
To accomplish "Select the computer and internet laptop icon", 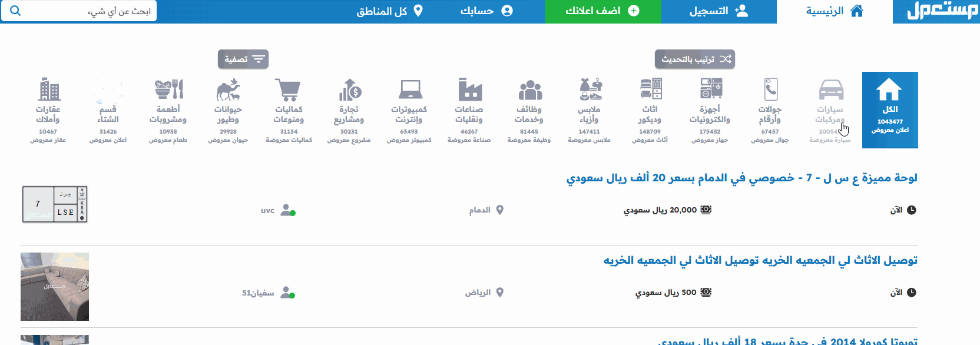I will pos(409,90).
